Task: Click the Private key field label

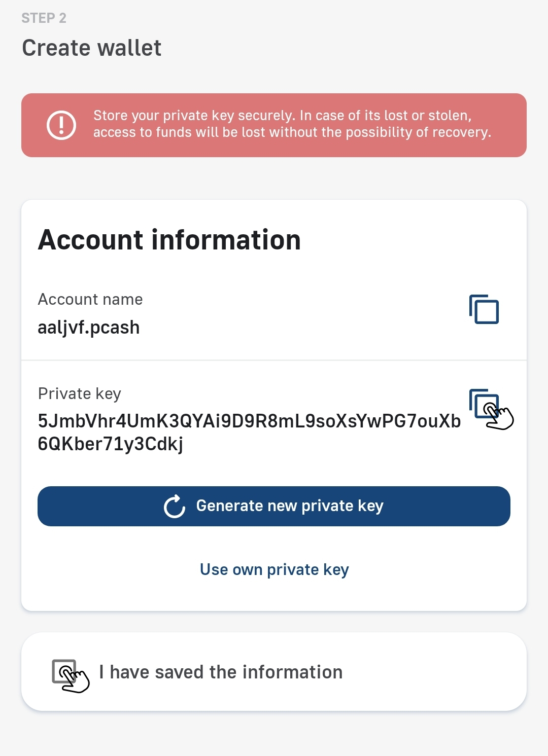Action: click(x=80, y=394)
